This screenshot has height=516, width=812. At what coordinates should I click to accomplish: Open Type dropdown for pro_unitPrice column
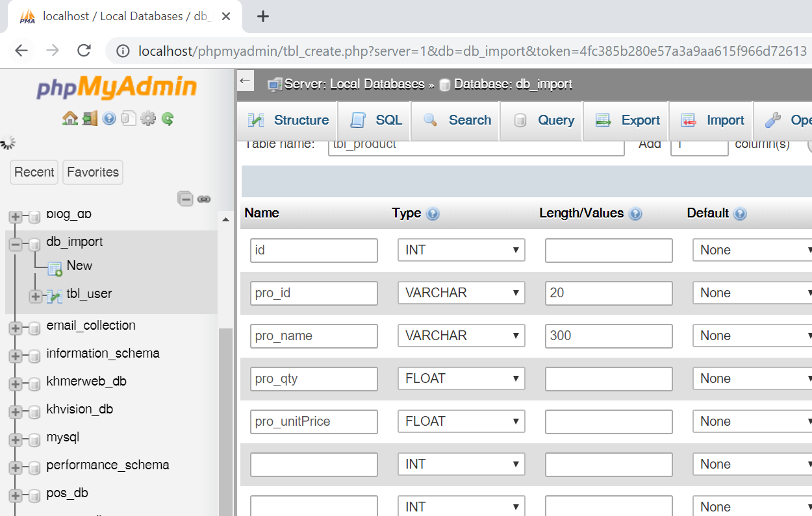tap(461, 421)
